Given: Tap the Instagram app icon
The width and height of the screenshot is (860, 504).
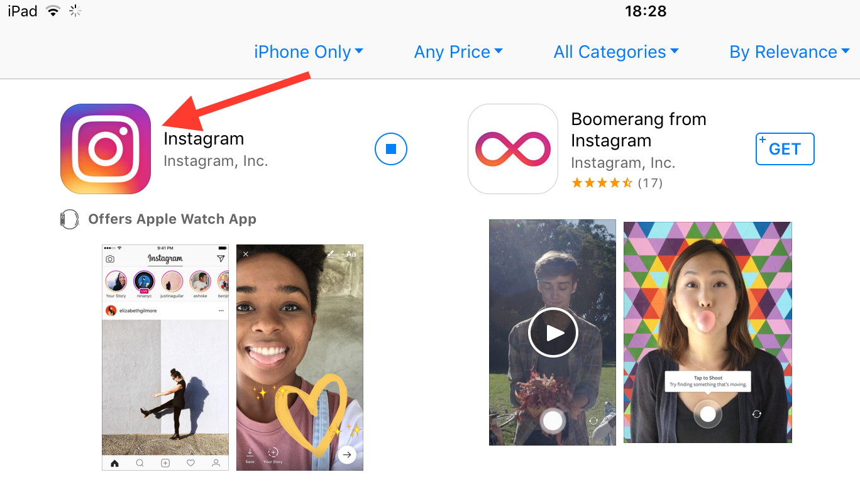Looking at the screenshot, I should pyautogui.click(x=106, y=149).
